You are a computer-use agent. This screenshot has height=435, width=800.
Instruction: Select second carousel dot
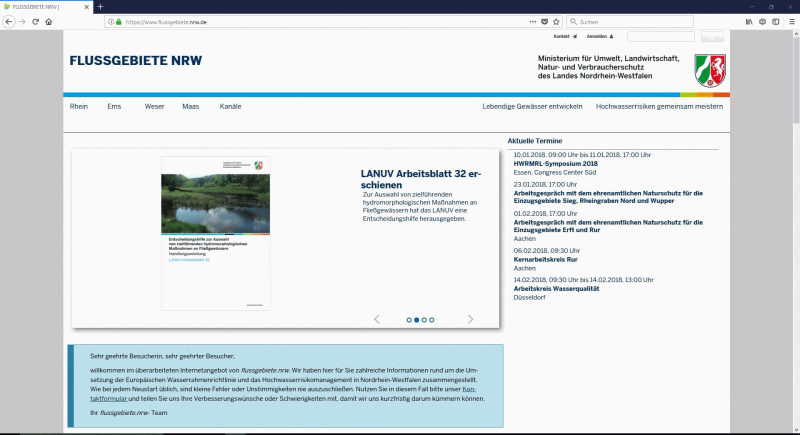[416, 320]
